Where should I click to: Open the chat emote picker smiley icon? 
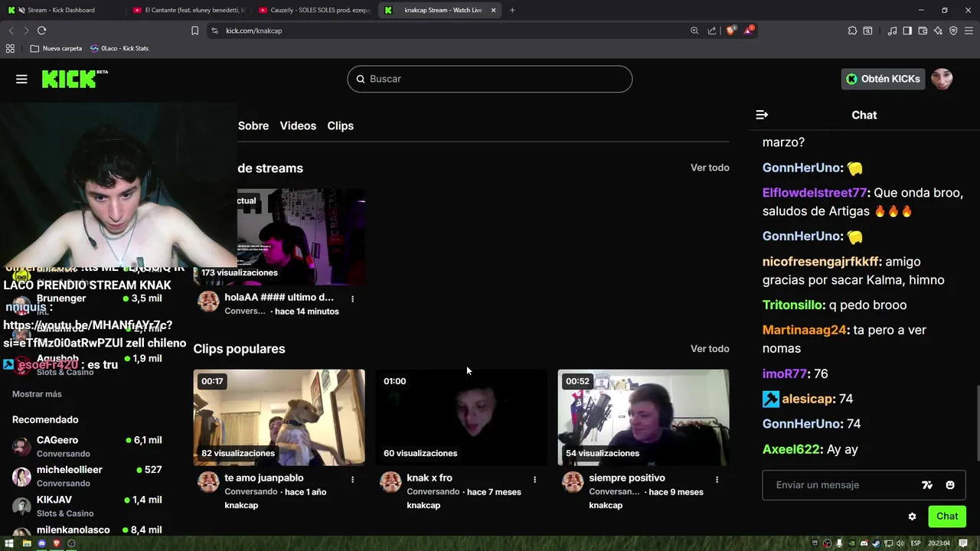click(950, 484)
